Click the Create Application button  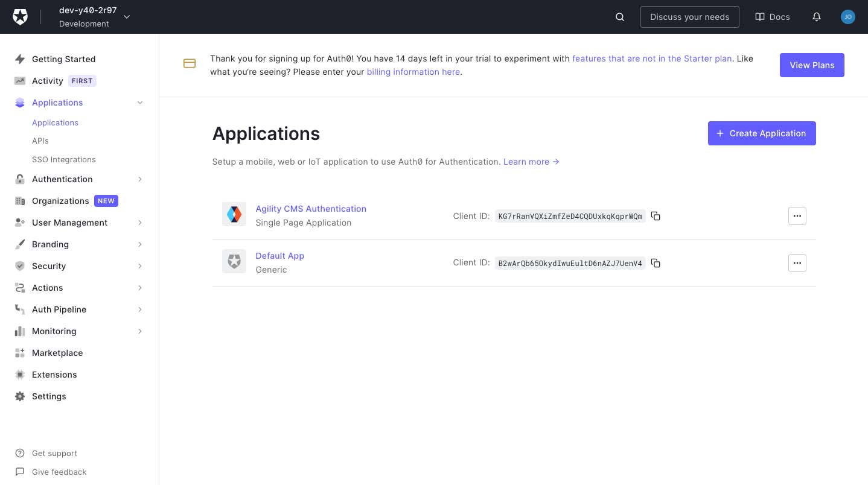(x=762, y=133)
